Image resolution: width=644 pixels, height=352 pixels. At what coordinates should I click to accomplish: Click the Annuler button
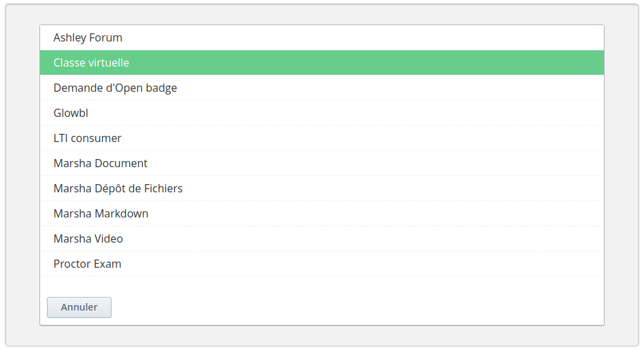pos(79,307)
